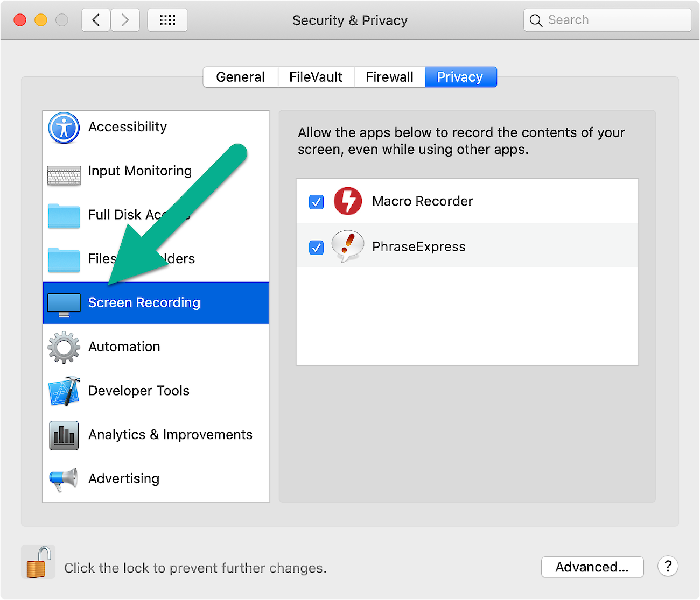Click the Advertising megaphone icon

pyautogui.click(x=64, y=479)
